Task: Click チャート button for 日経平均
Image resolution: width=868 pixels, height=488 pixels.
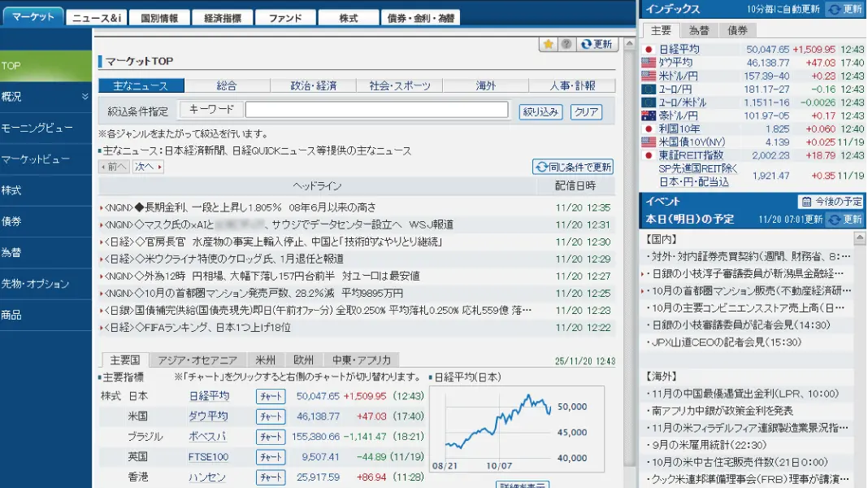Action: click(x=271, y=397)
